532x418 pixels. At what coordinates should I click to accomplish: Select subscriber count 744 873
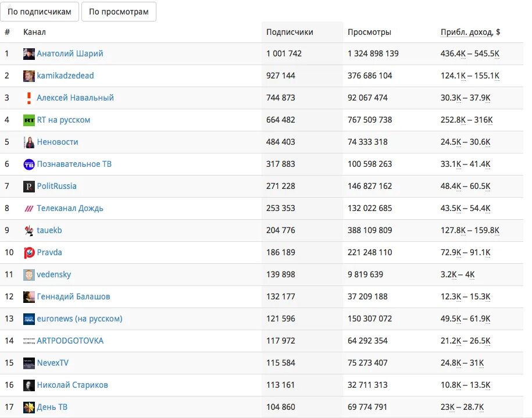coord(280,98)
